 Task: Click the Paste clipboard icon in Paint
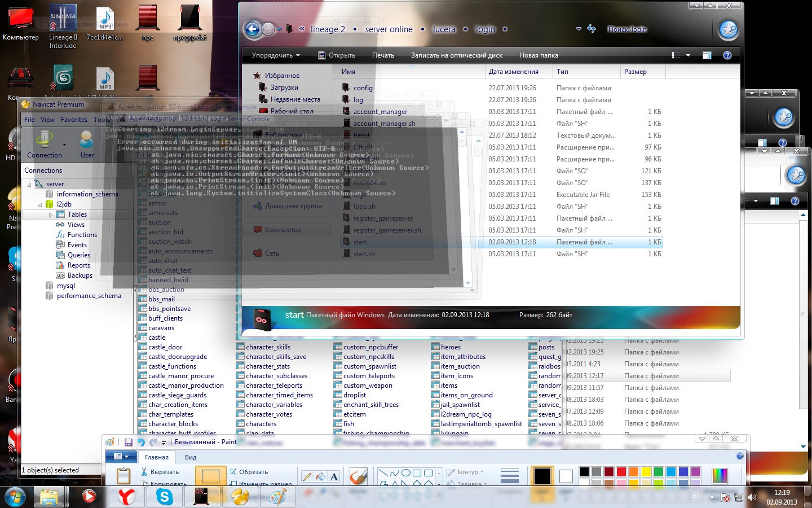coord(123,476)
